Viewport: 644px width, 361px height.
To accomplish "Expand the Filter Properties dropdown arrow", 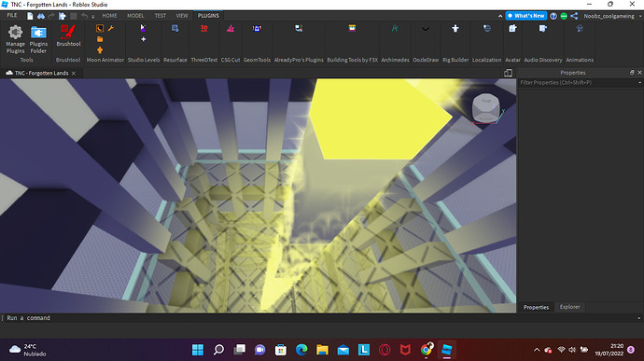I will [639, 82].
